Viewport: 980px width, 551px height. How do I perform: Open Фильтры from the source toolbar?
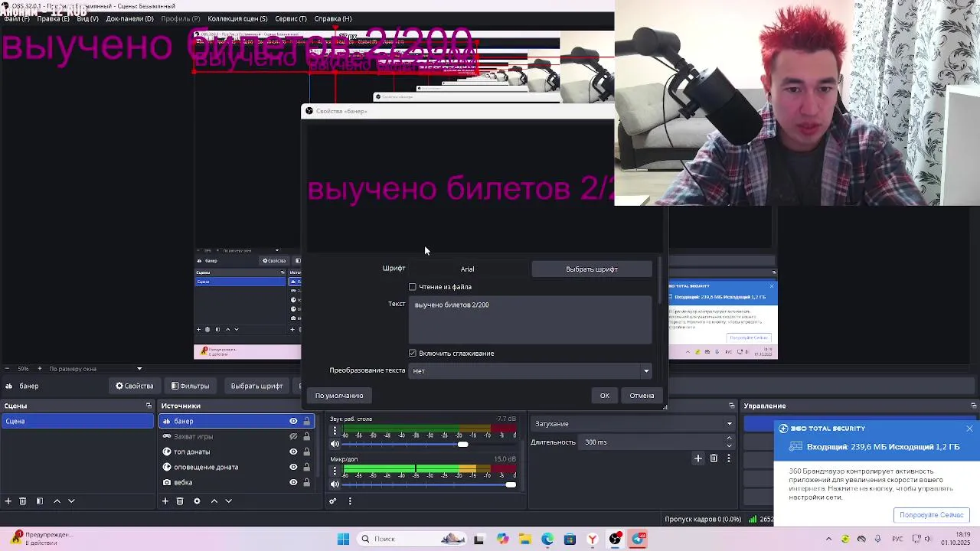[190, 386]
